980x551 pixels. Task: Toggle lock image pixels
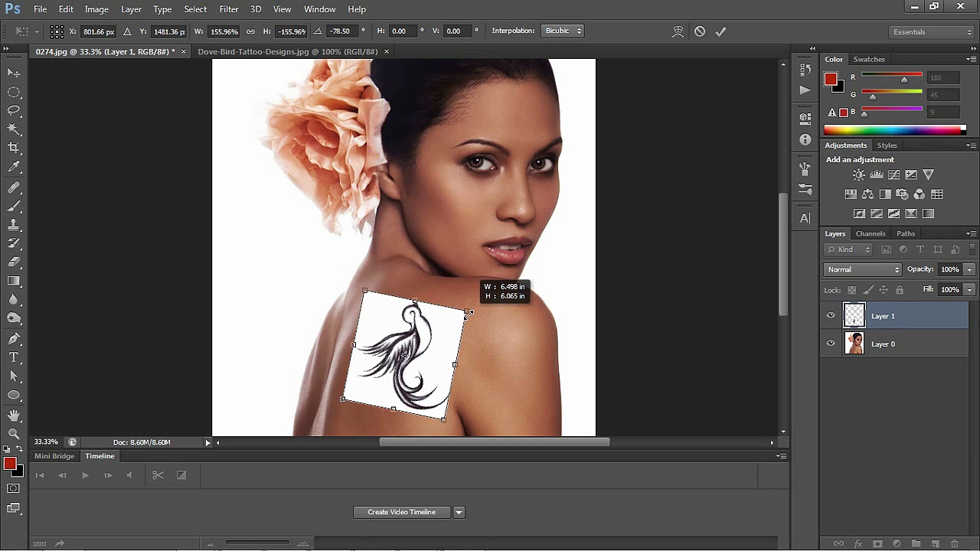point(867,290)
